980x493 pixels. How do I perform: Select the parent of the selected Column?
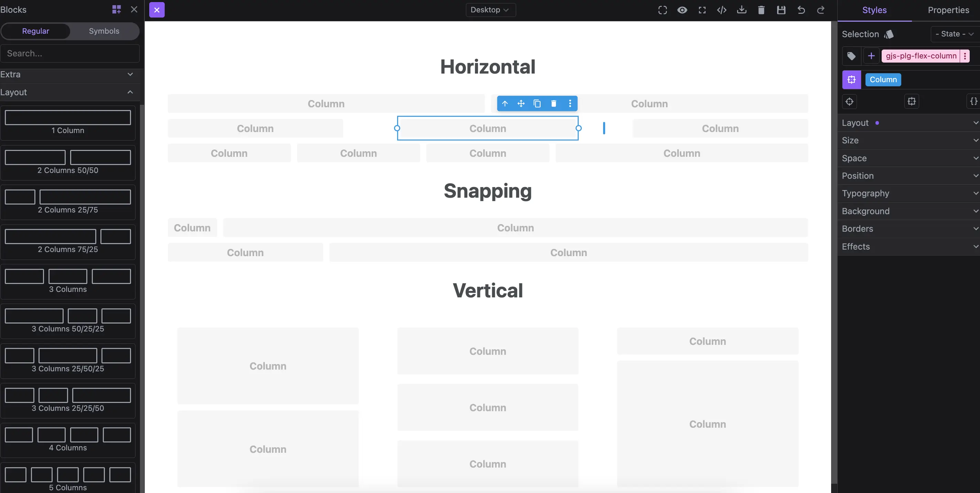pos(505,103)
